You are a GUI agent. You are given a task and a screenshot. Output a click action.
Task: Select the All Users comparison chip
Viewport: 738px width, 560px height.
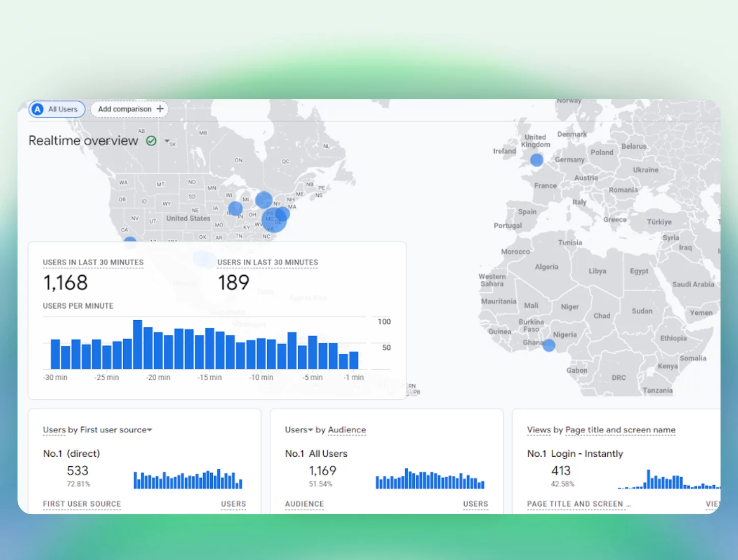coord(57,109)
